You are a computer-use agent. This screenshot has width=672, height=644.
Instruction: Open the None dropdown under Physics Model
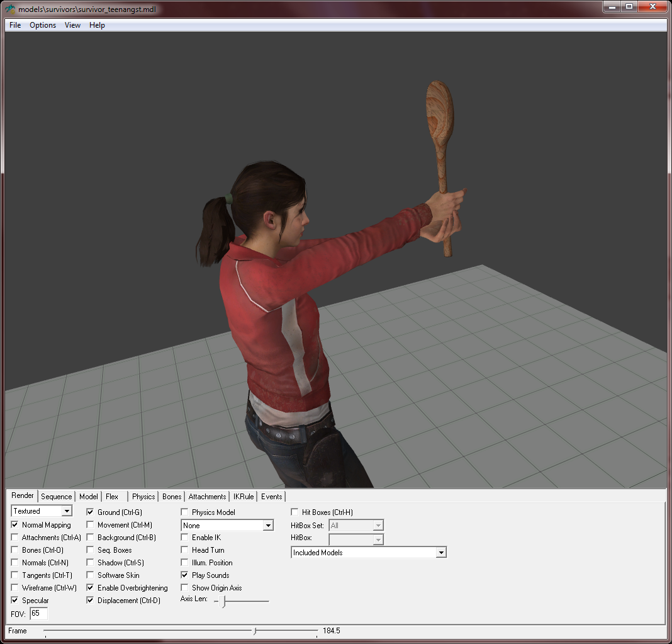tap(227, 525)
